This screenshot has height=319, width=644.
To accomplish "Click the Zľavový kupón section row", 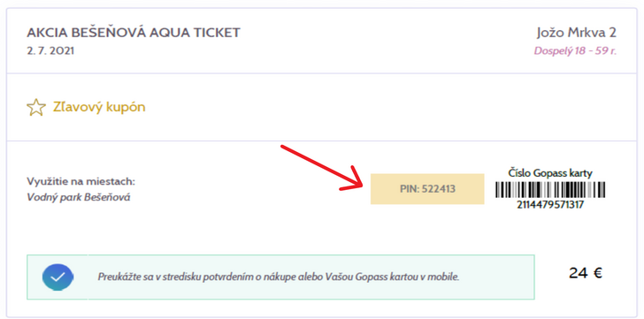I will [322, 108].
